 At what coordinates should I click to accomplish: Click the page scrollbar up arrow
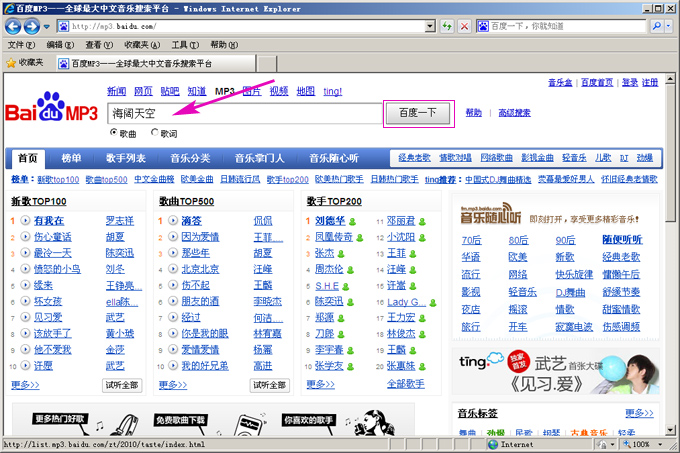tap(670, 79)
